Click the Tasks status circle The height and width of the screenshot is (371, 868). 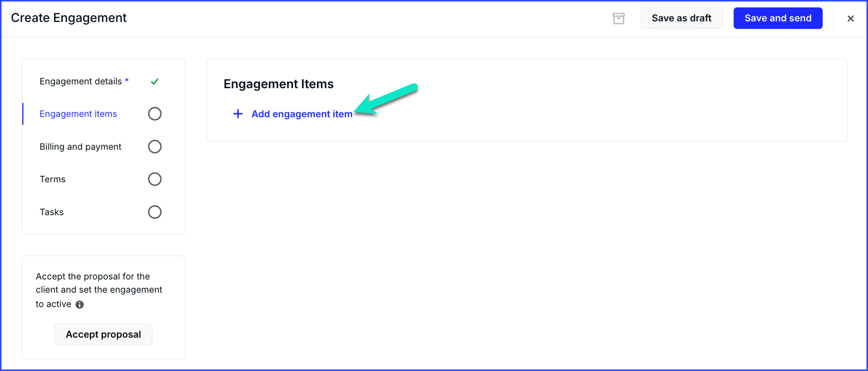154,212
